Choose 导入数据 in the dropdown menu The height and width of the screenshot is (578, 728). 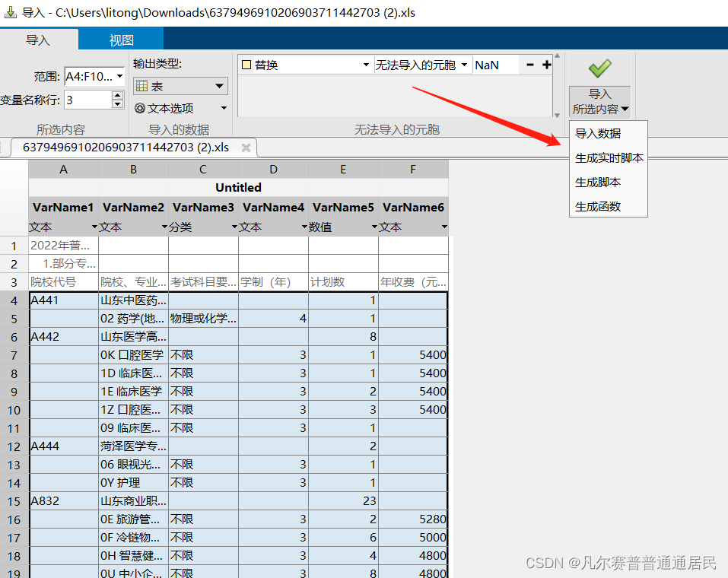[598, 134]
